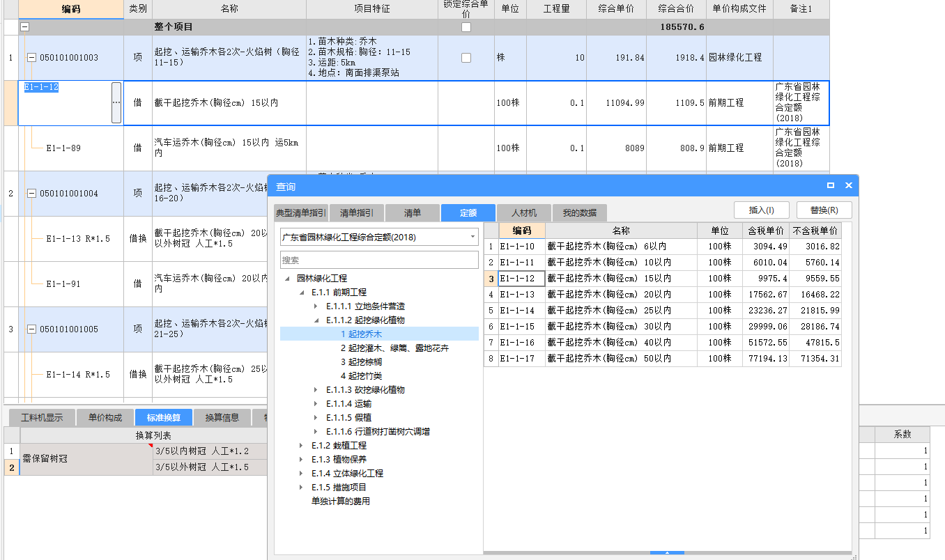Collapse item 050101001004 tree node
The image size is (945, 560).
[x=31, y=194]
